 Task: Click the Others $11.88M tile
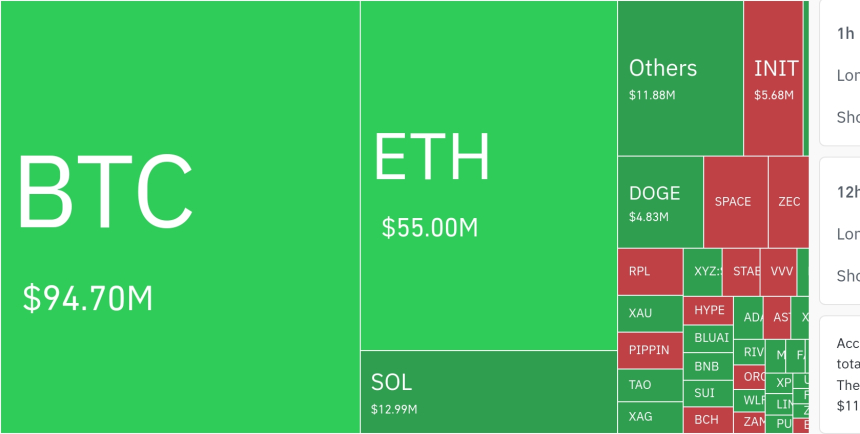click(680, 78)
